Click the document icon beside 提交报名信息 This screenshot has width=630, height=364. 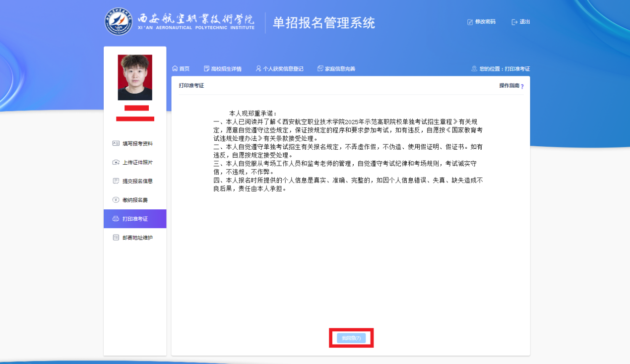coord(116,181)
